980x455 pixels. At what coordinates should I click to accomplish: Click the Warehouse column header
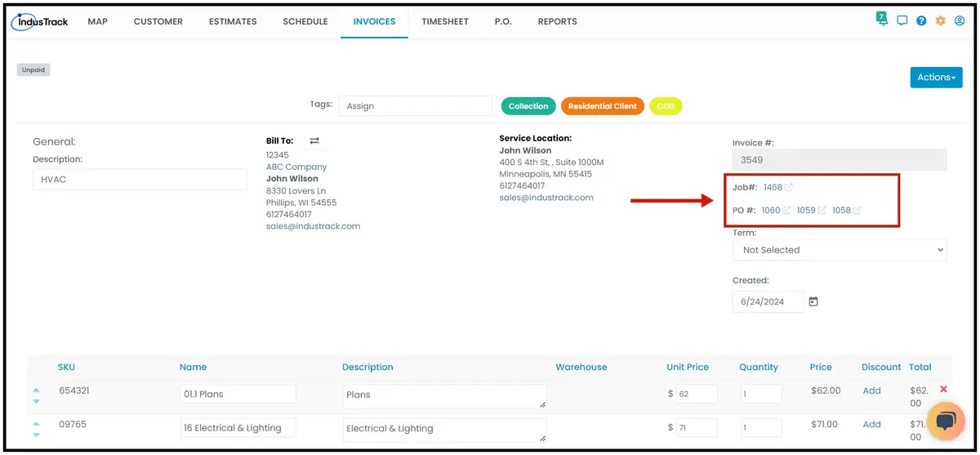pos(581,368)
